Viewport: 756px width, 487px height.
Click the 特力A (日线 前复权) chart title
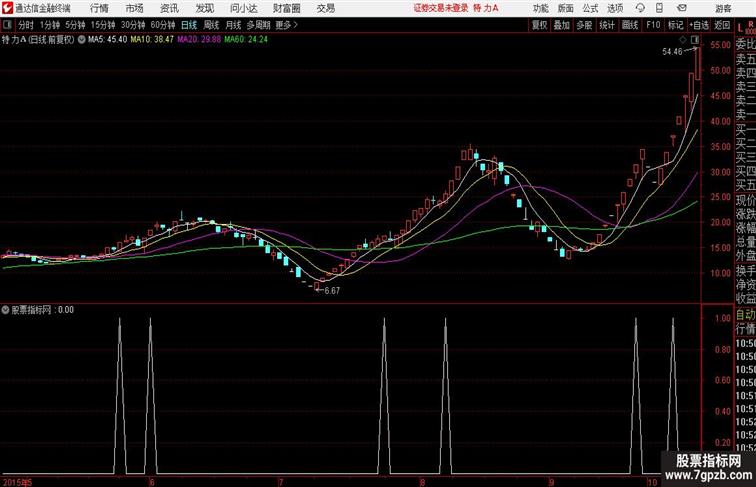click(x=39, y=40)
